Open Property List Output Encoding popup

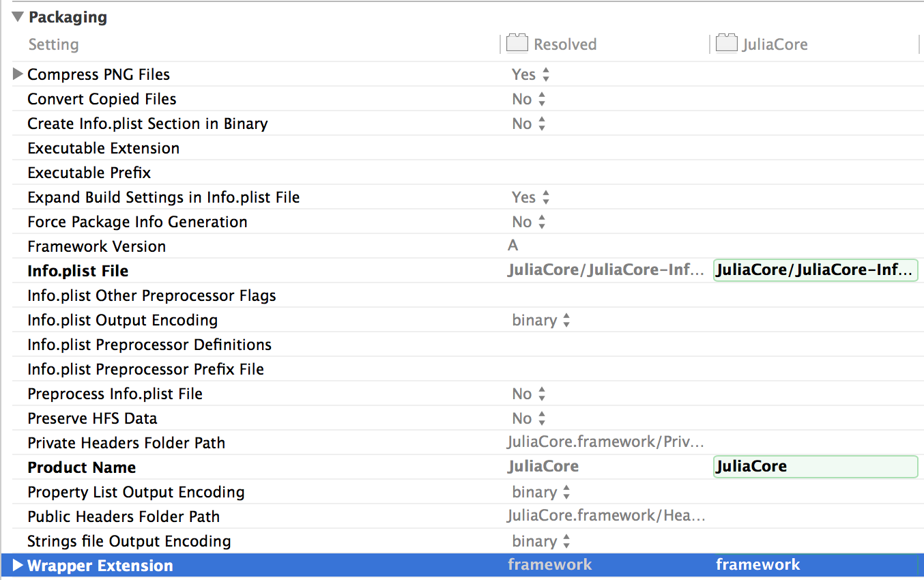point(541,492)
